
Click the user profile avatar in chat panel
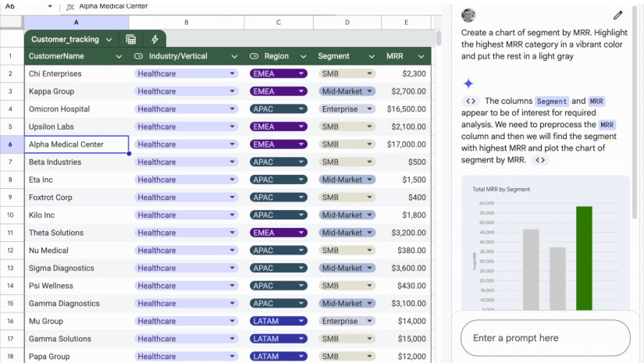pyautogui.click(x=468, y=16)
